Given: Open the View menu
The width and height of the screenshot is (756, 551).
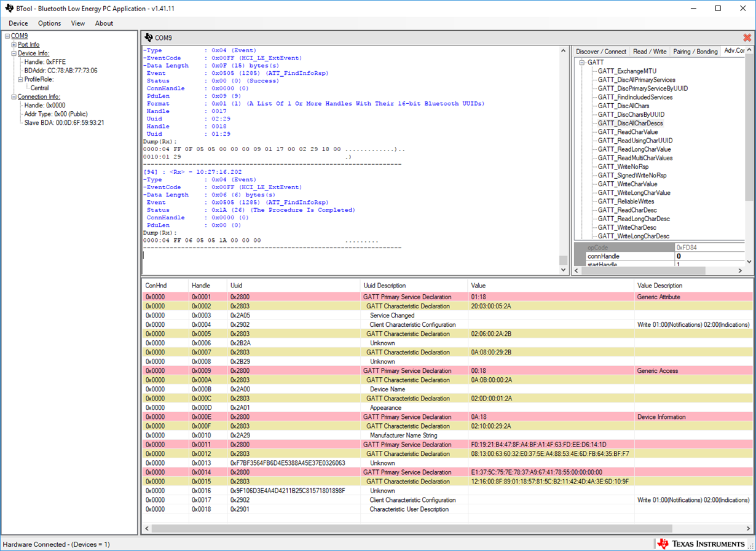Looking at the screenshot, I should click(78, 23).
